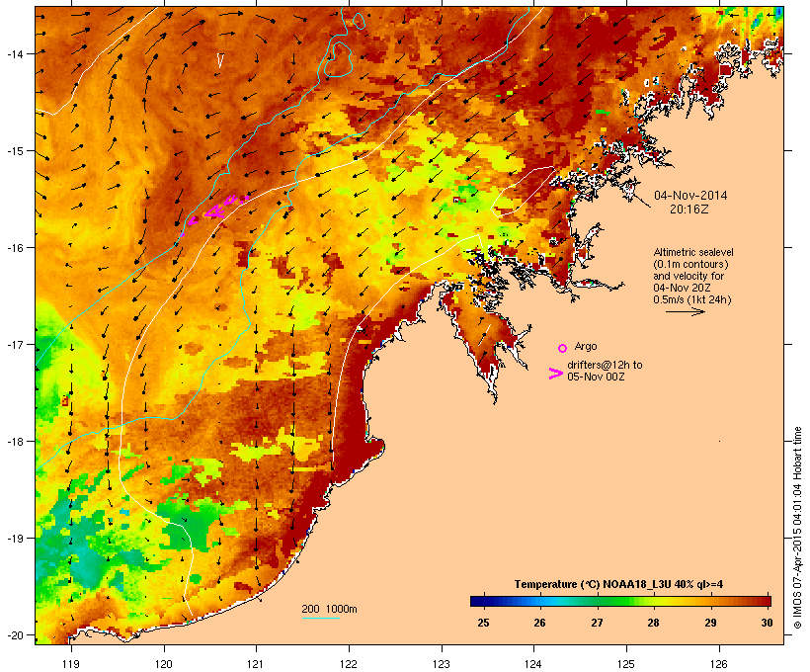810x672 pixels.
Task: Click colorbar tick label 30
Action: pyautogui.click(x=767, y=623)
